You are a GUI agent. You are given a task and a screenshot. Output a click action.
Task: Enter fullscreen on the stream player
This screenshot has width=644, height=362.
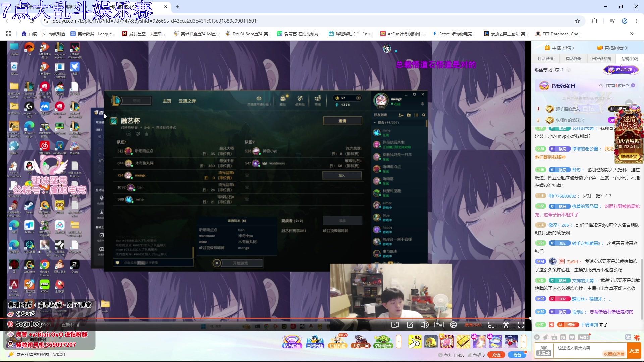coord(521,325)
